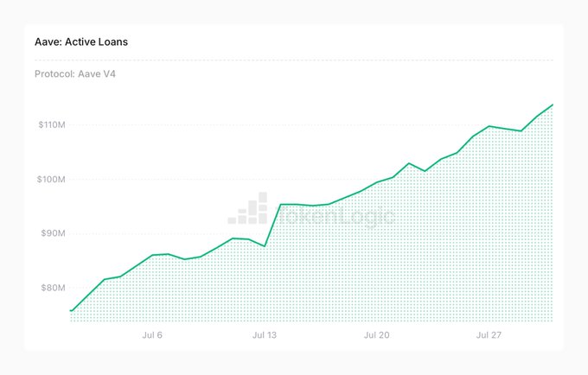This screenshot has height=375, width=588.
Task: Click the sharp jump point after Jul 13
Action: coord(281,205)
